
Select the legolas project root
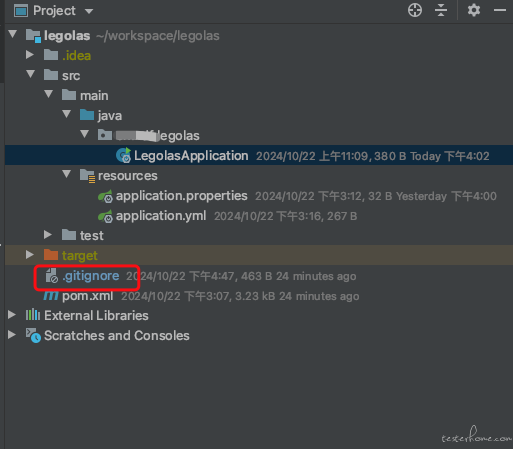(67, 36)
